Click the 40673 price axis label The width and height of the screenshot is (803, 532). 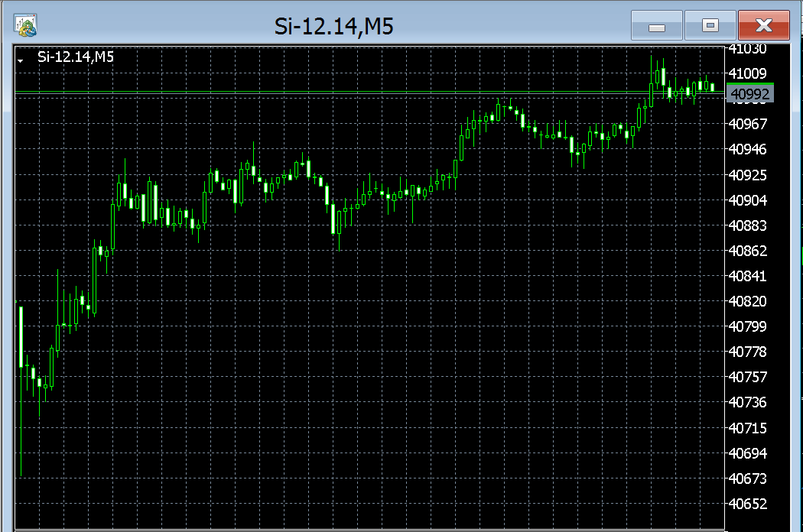pyautogui.click(x=749, y=478)
